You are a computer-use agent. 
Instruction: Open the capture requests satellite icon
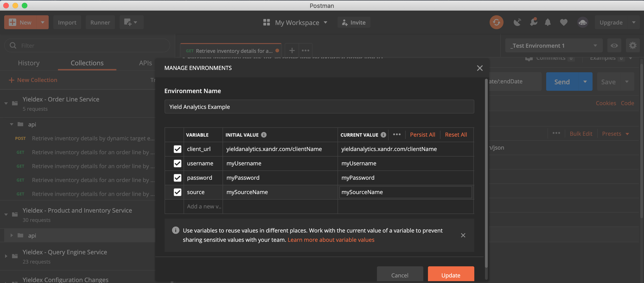coord(517,22)
